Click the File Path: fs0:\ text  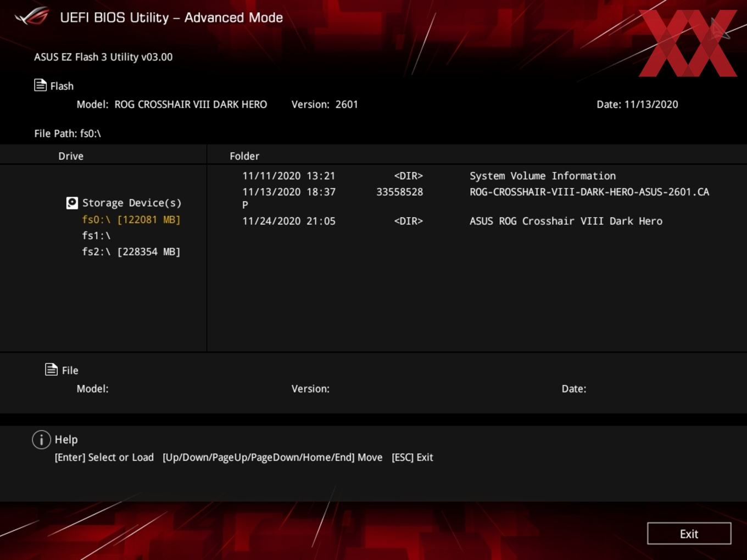coord(68,133)
